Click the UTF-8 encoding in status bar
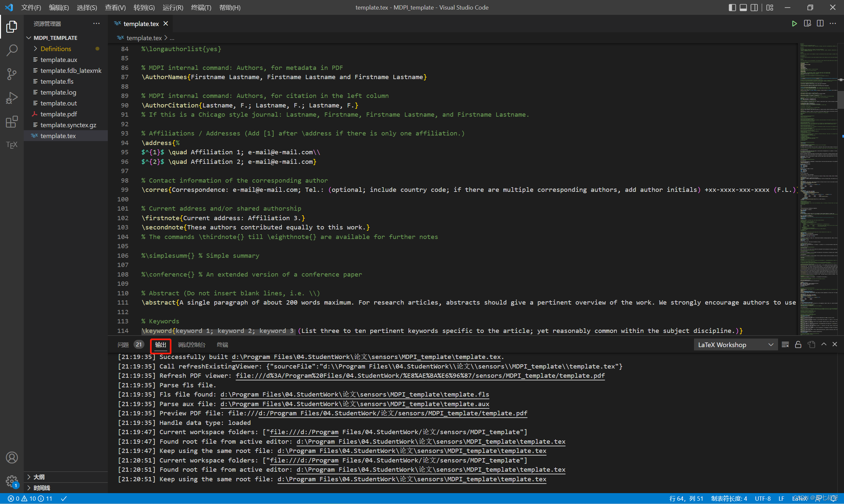Image resolution: width=844 pixels, height=504 pixels. pyautogui.click(x=763, y=499)
